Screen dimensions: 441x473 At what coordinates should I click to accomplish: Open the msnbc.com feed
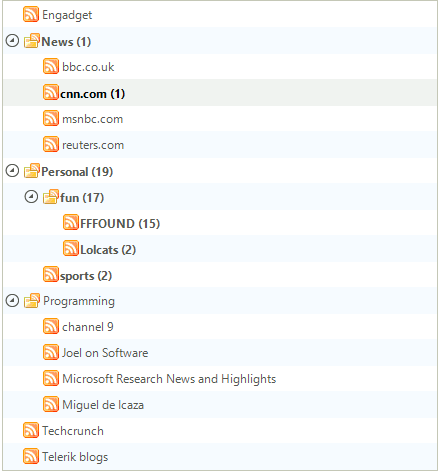[x=93, y=119]
